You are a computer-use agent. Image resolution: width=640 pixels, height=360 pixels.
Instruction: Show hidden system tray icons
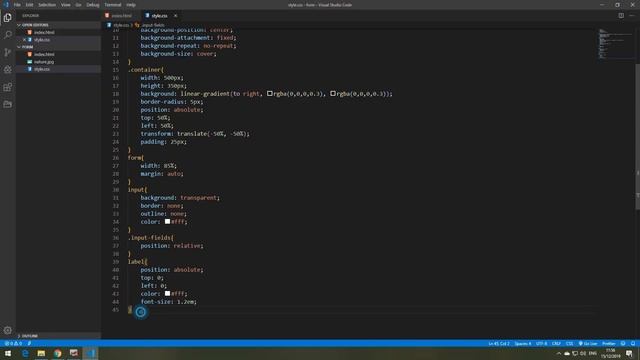559,353
